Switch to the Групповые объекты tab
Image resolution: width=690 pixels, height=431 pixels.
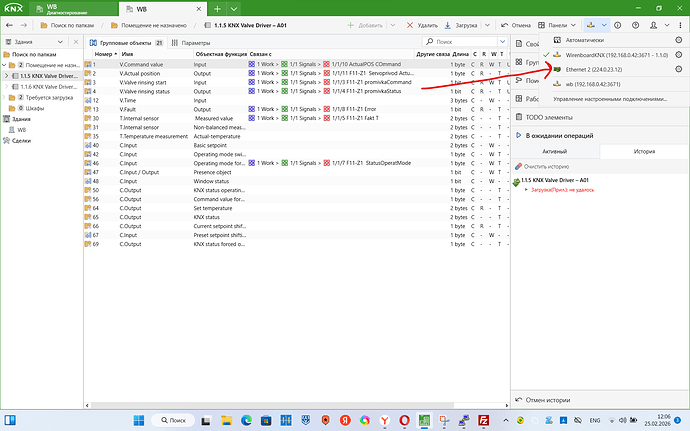(x=126, y=43)
